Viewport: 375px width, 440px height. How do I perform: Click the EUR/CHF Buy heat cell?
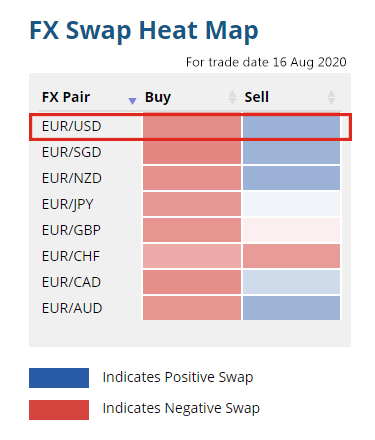click(x=192, y=256)
